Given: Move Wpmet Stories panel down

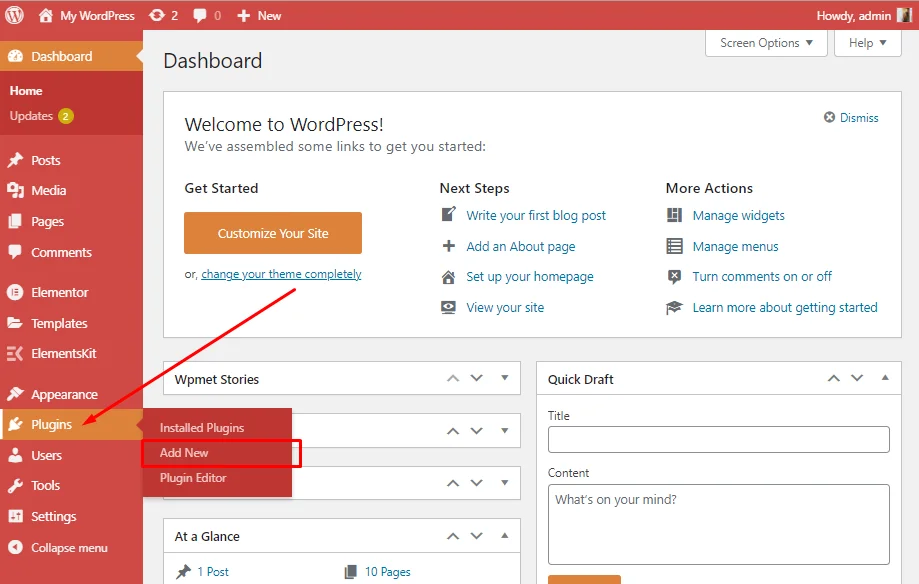Looking at the screenshot, I should pos(477,378).
